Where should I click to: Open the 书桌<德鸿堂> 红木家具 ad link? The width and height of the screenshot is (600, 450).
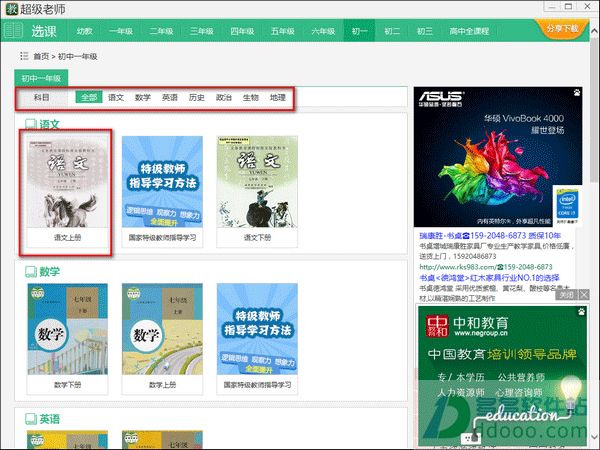click(489, 277)
